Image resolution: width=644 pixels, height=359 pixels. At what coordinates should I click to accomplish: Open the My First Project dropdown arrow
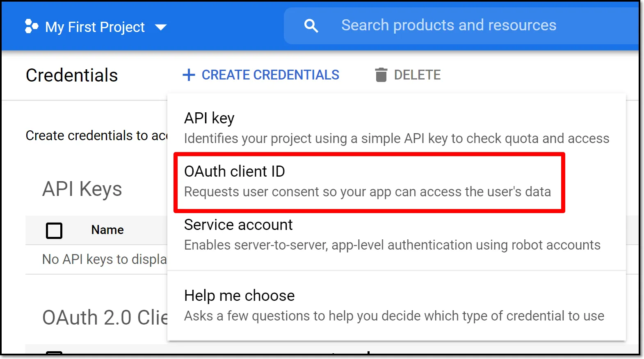point(161,27)
